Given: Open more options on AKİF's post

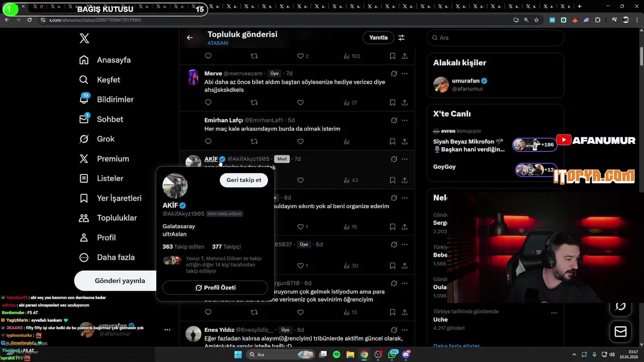Looking at the screenshot, I should [x=405, y=159].
